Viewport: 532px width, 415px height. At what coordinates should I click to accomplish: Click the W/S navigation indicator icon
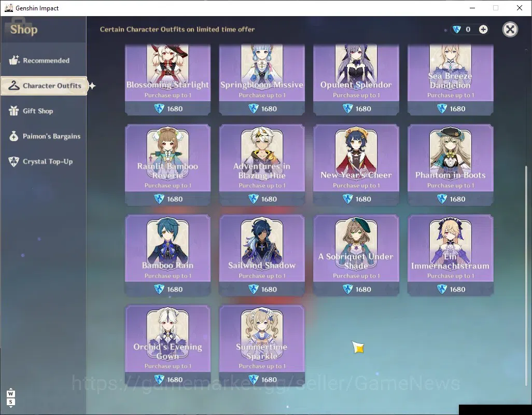10,398
